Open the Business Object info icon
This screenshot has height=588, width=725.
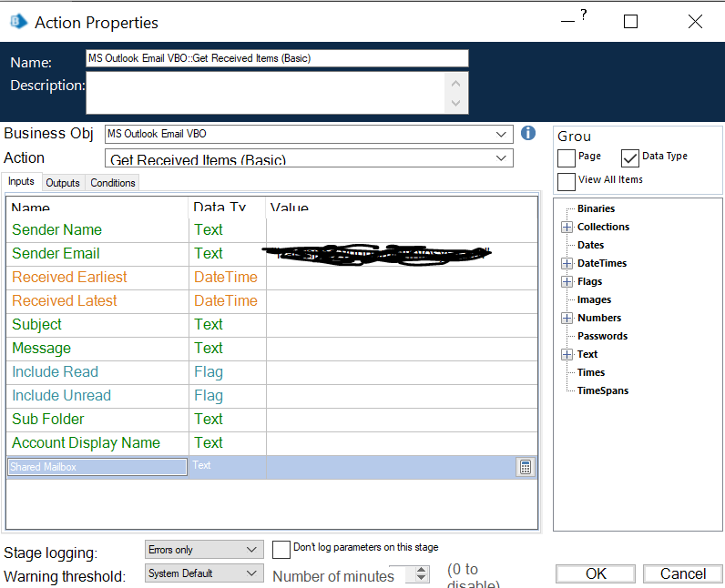[x=528, y=133]
